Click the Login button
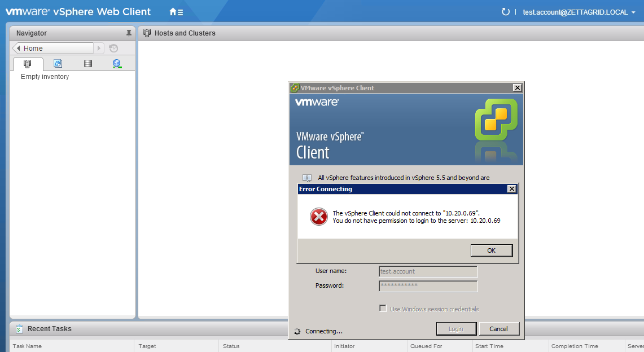Screen dimensions: 644x352 pos(456,329)
